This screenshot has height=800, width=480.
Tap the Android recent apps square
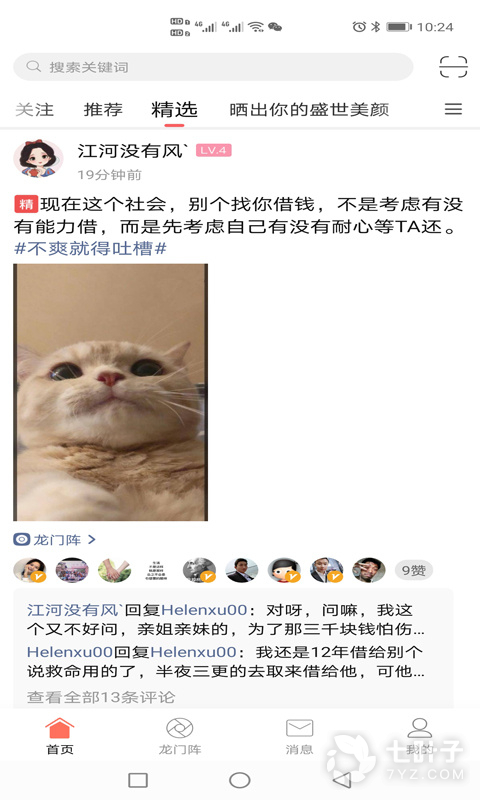point(138,780)
